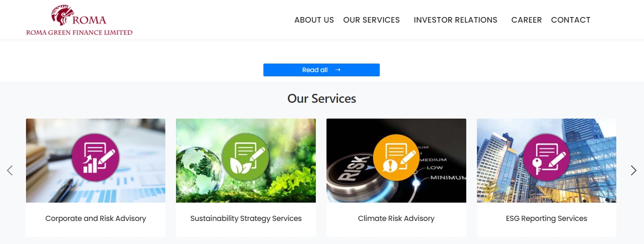Open ESG Reporting Services link
Viewport: 644px width, 244px height.
[x=546, y=218]
